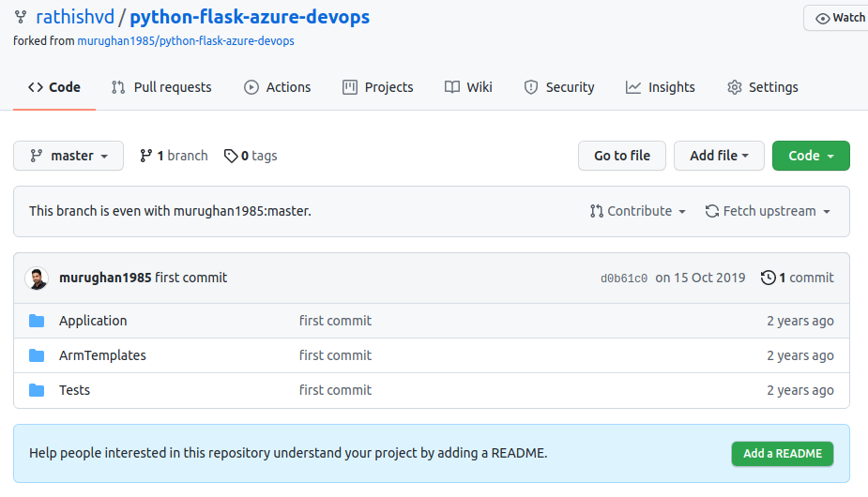Click the Application folder icon
The width and height of the screenshot is (868, 497).
pos(37,321)
